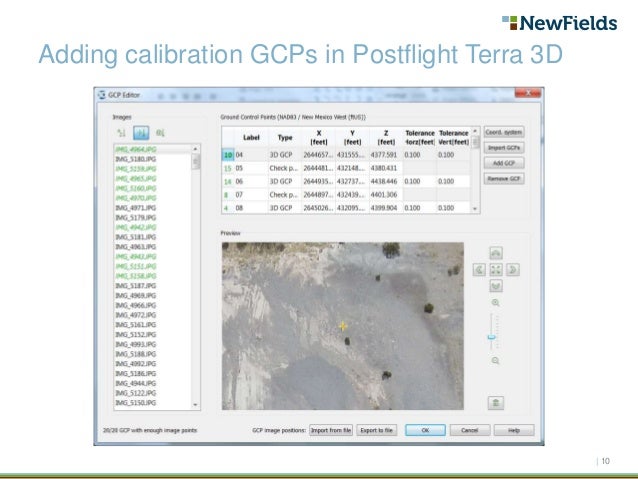Pan preview up with the up arrow icon

click(x=496, y=253)
